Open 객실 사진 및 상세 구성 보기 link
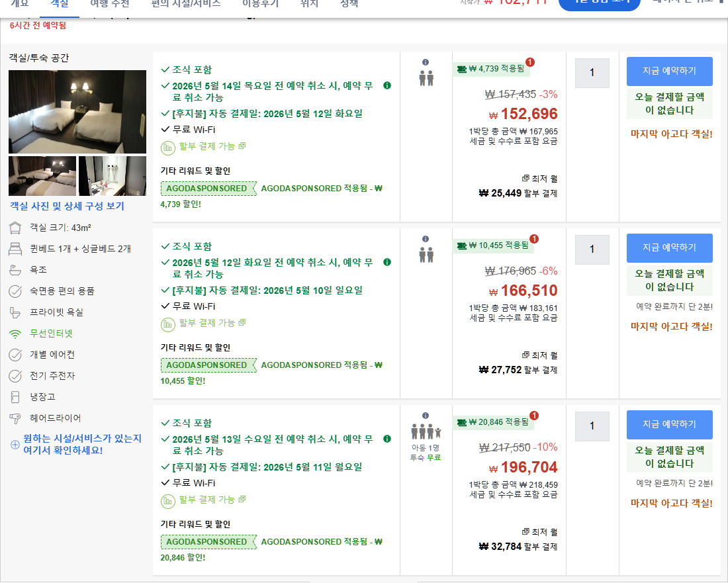 pos(68,206)
